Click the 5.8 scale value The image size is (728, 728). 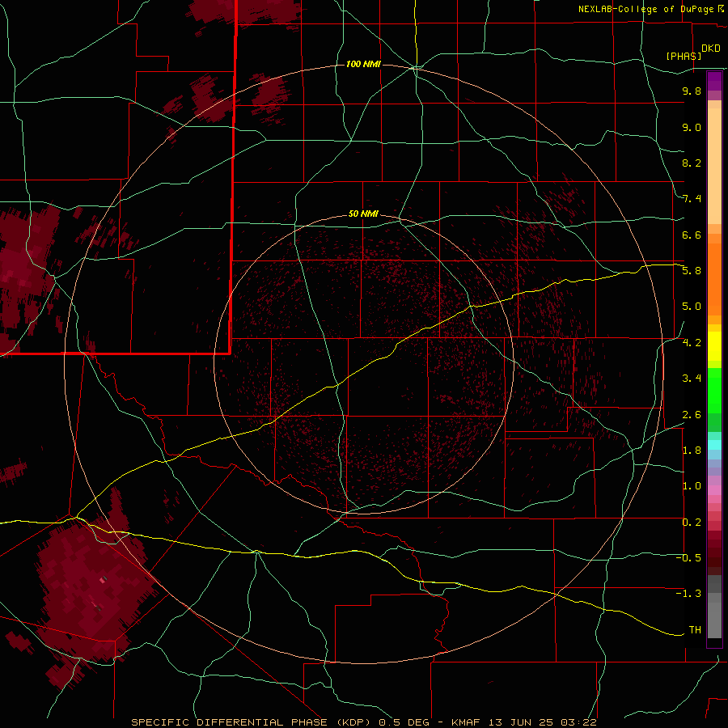click(x=692, y=271)
